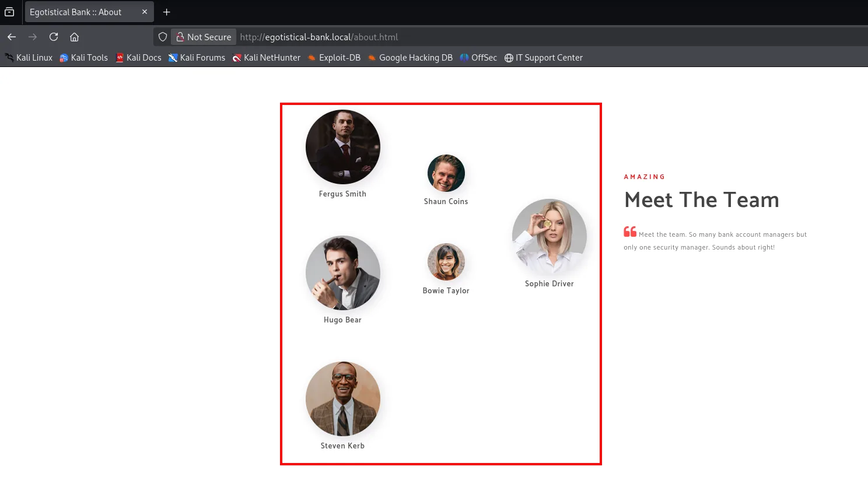Click Shaun Coins' profile photo
The height and width of the screenshot is (484, 868).
click(x=446, y=173)
